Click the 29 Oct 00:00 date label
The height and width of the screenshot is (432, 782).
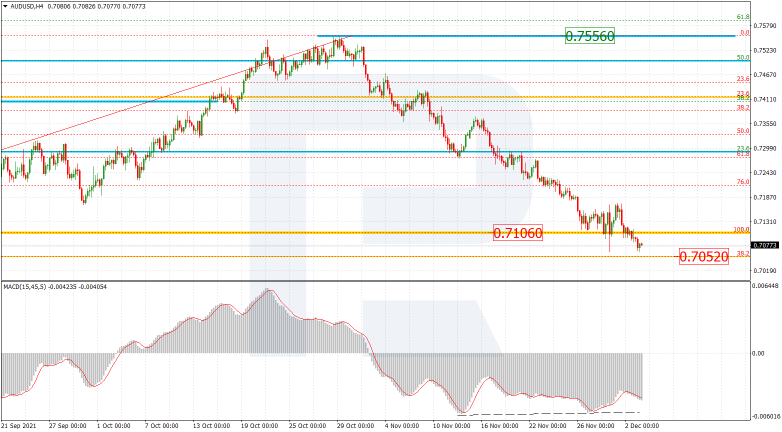[354, 426]
